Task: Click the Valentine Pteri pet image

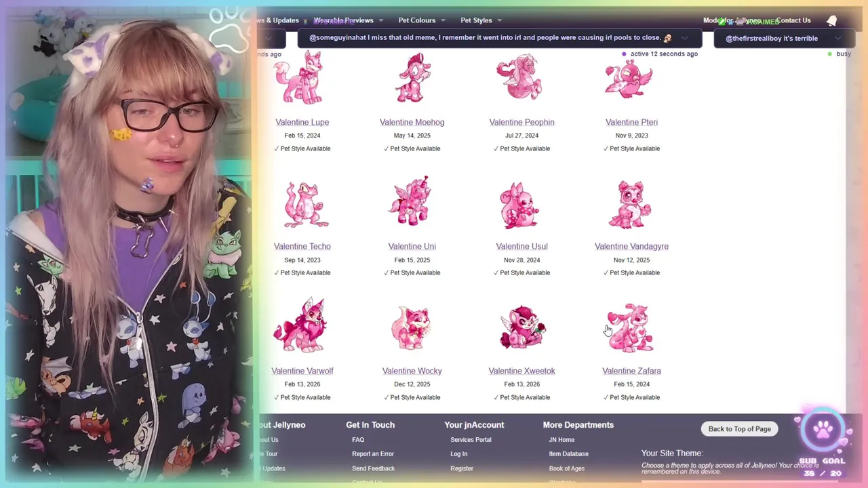Action: (x=629, y=79)
